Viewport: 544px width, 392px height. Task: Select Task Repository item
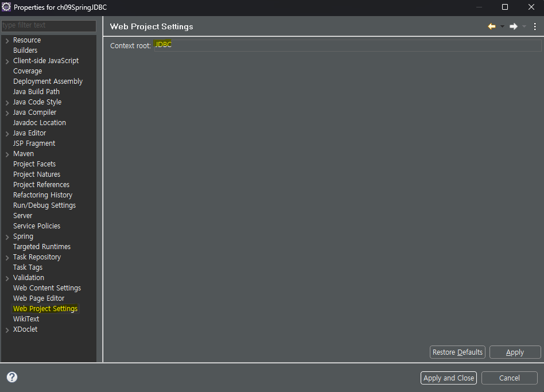tap(37, 257)
